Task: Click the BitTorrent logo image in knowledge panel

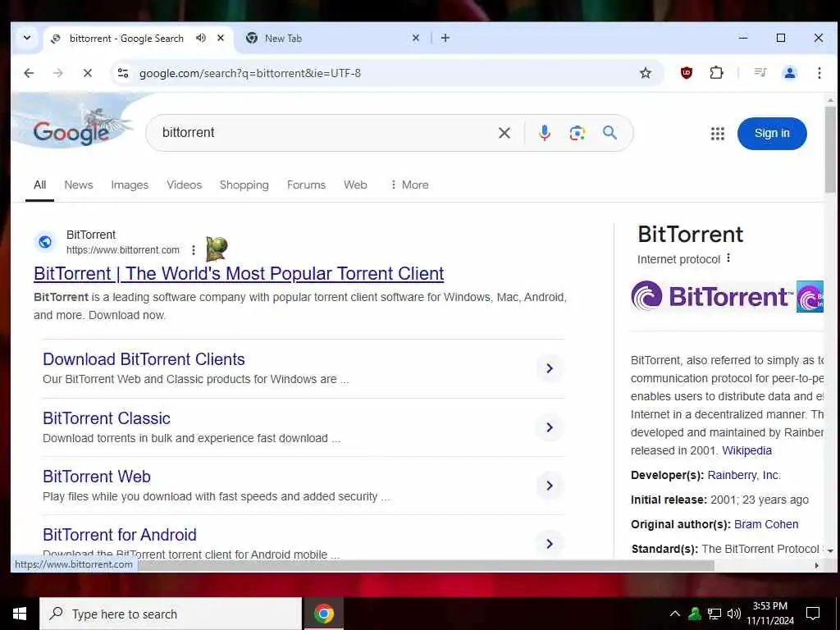Action: coord(712,295)
